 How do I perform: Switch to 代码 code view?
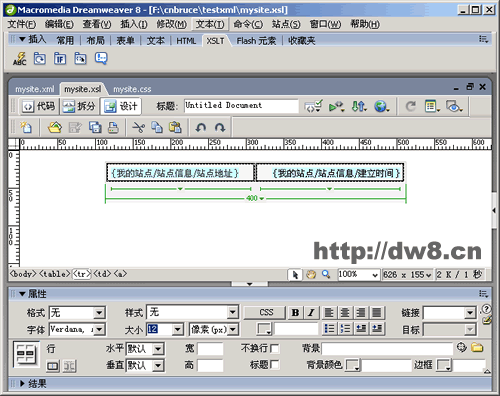[x=39, y=106]
